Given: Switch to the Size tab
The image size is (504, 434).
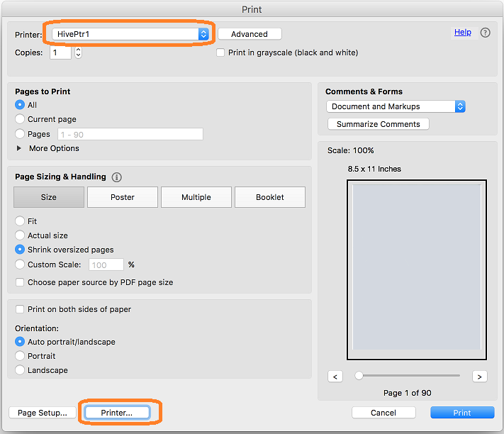Looking at the screenshot, I should [49, 197].
